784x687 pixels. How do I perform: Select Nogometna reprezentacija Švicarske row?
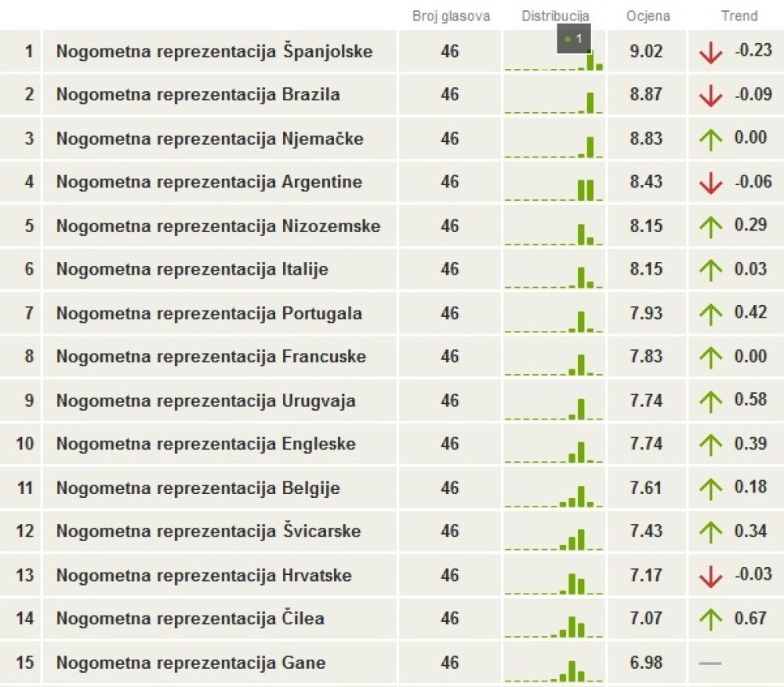(392, 532)
